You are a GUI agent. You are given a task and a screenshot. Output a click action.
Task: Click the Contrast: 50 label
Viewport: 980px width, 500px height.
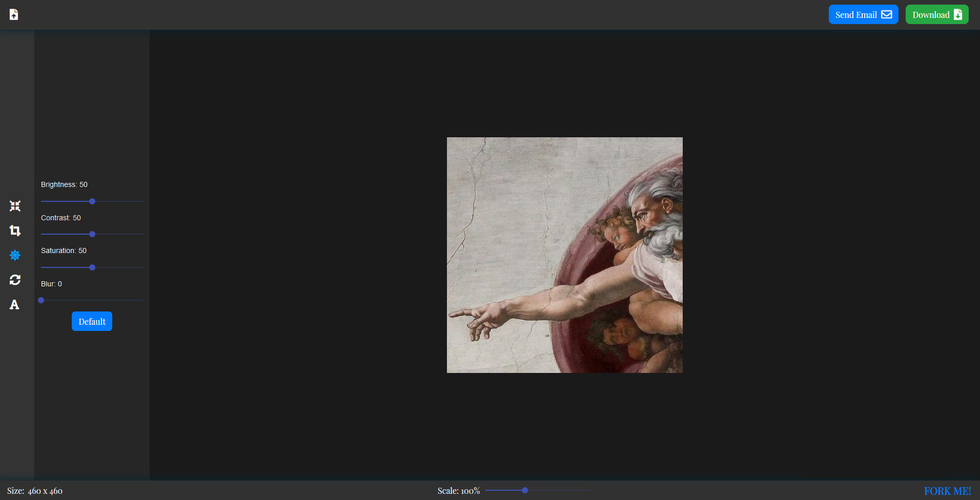coord(61,218)
